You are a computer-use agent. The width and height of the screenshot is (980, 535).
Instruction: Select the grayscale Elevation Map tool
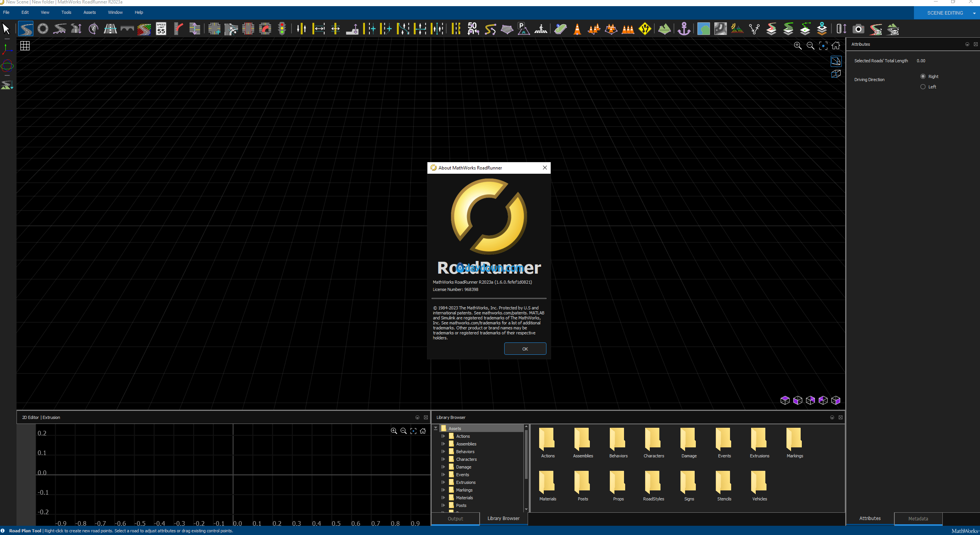coord(720,29)
